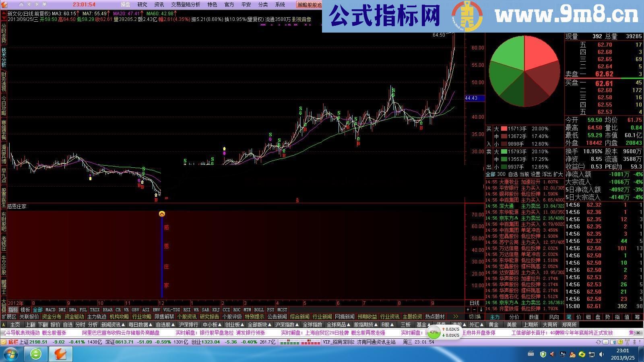Open the 交易登陆分析 menu

pyautogui.click(x=186, y=4)
